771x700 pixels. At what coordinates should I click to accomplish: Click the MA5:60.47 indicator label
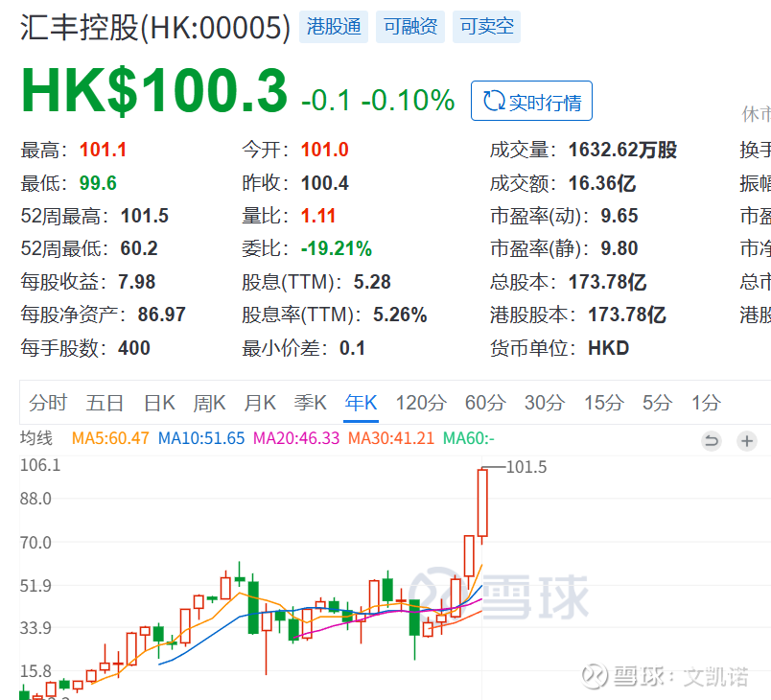pos(110,438)
